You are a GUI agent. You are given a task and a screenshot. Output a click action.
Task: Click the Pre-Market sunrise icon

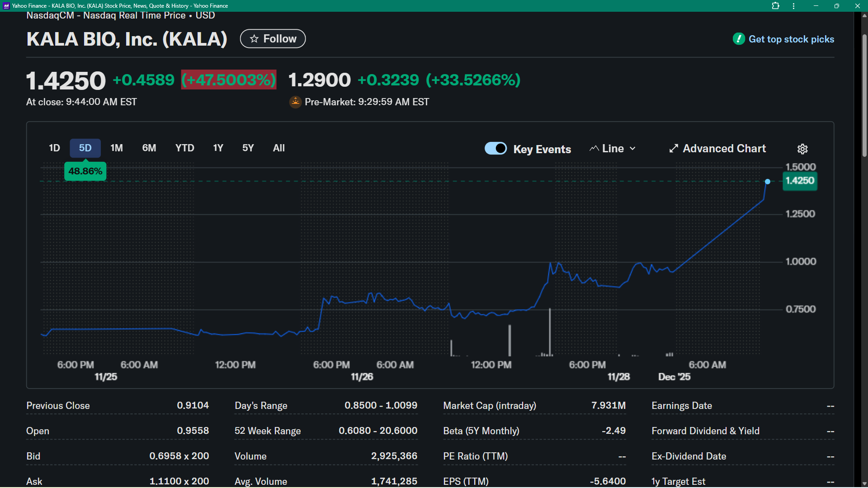295,102
